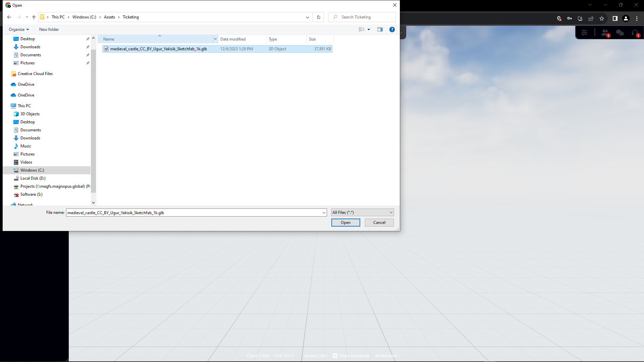Toggle the browser side panel

coord(615,18)
